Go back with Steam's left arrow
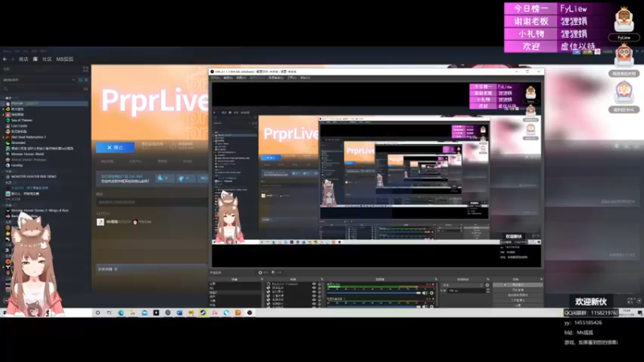The width and height of the screenshot is (644, 362). pyautogui.click(x=5, y=59)
